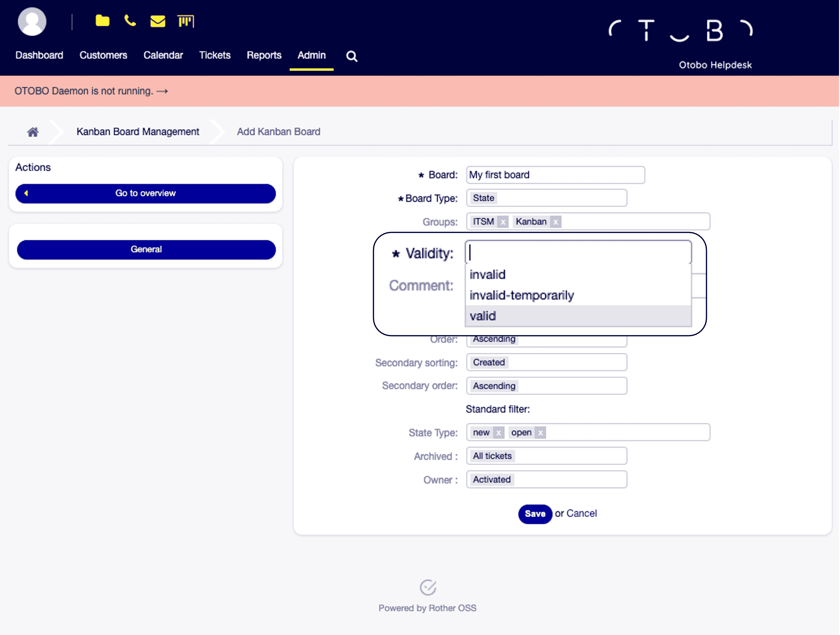Select 'invalid-temporarily' validity option
This screenshot has width=840, height=635.
point(578,295)
